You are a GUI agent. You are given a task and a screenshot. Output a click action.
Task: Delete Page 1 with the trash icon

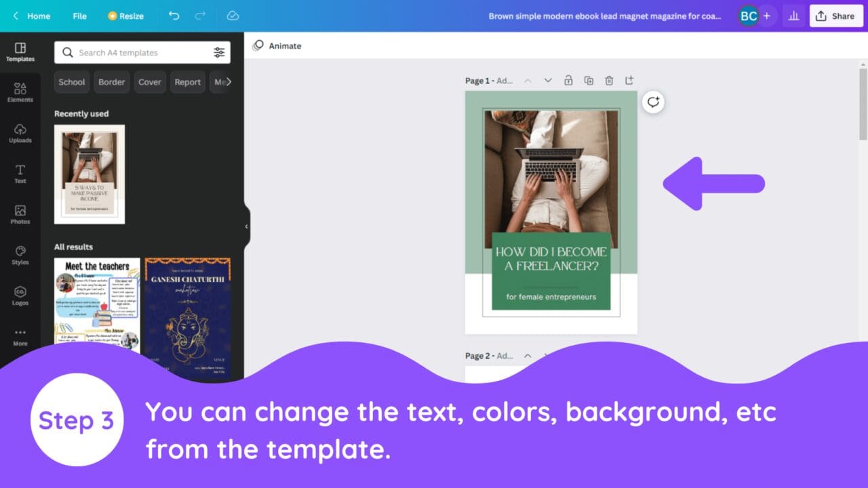609,80
